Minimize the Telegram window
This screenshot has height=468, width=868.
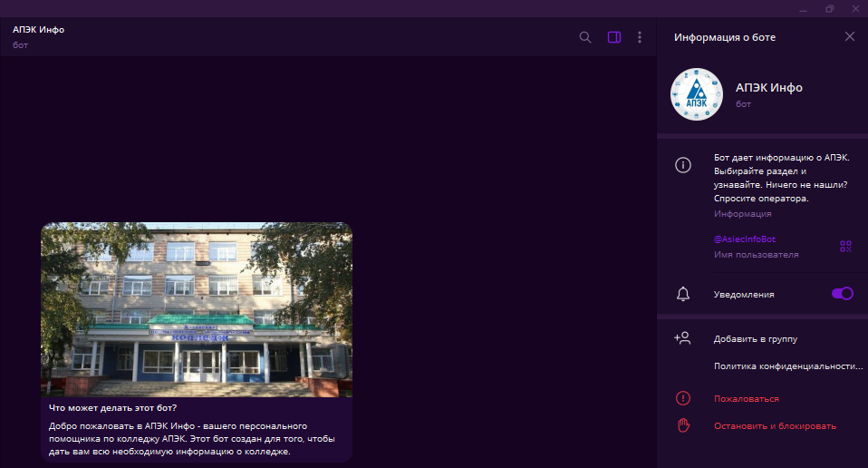pos(804,9)
